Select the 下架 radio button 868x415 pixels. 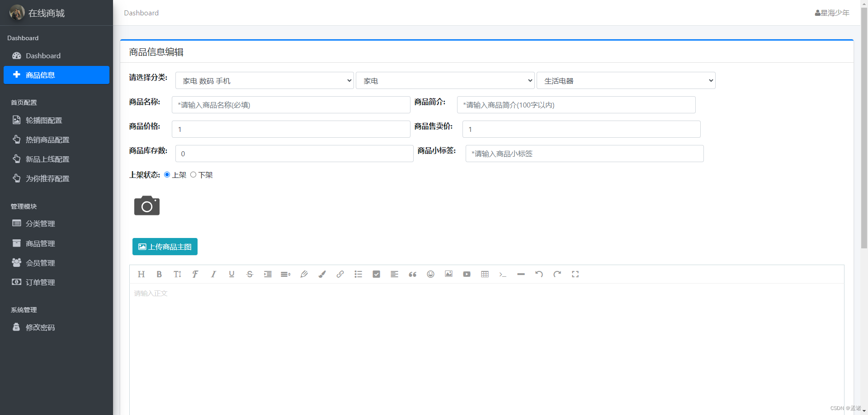(193, 174)
